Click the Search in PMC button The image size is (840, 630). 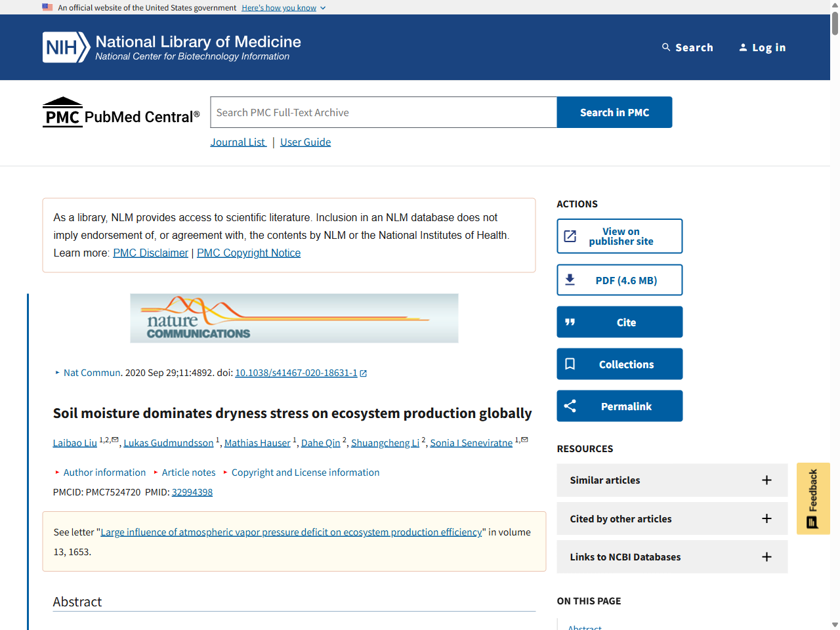pyautogui.click(x=614, y=112)
